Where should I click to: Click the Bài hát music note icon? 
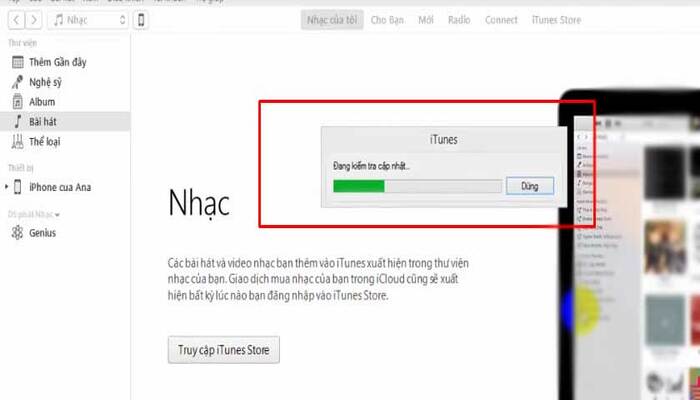(x=17, y=121)
